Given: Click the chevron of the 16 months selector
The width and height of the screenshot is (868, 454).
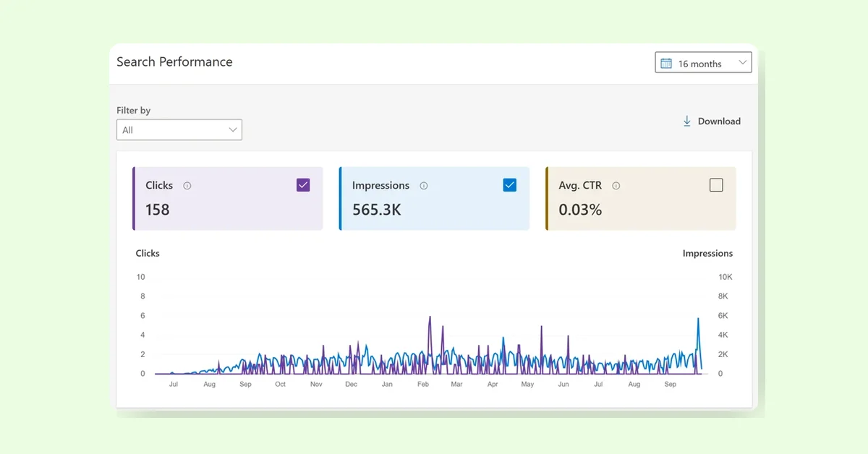Looking at the screenshot, I should click(x=742, y=63).
